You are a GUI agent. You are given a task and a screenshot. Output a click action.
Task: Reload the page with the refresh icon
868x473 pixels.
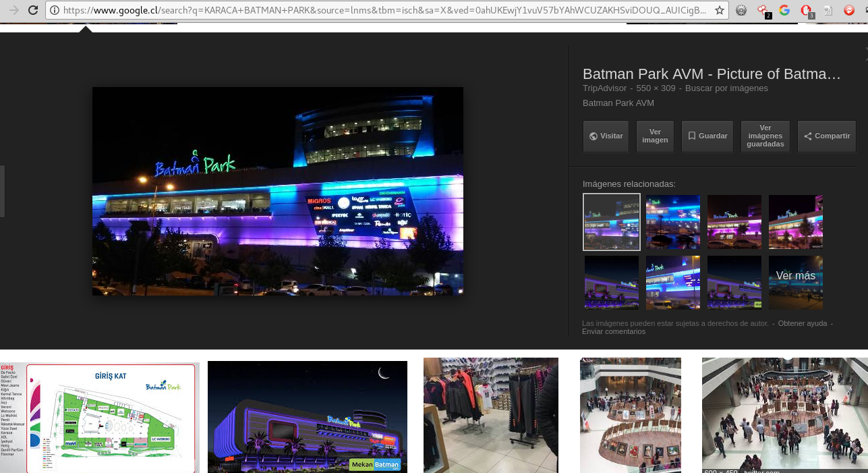32,10
